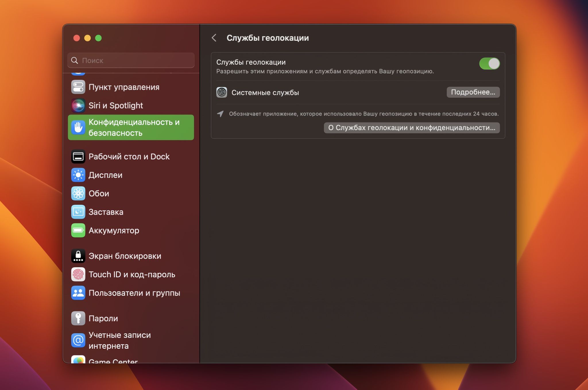
Task: Click the Службы геолокации page title
Action: 268,38
